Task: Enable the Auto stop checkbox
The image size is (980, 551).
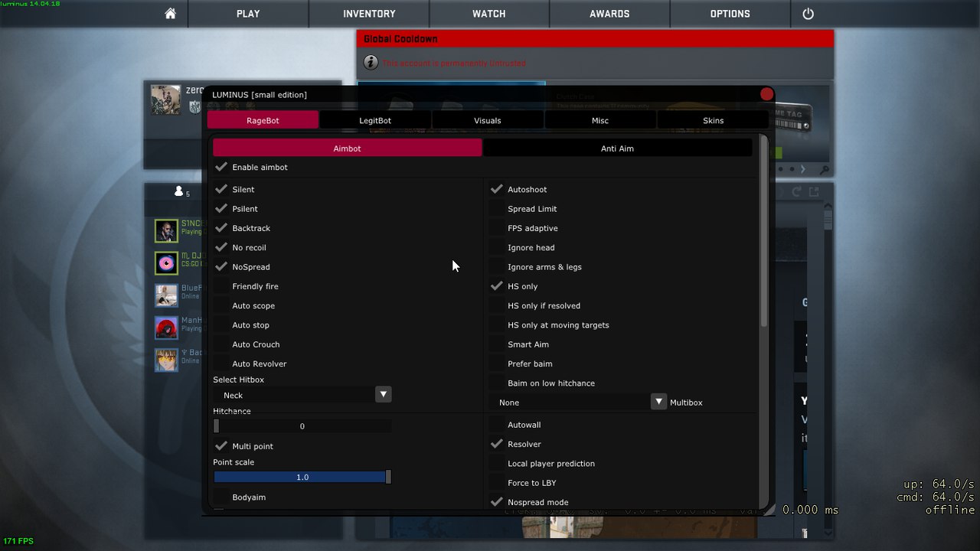Action: tap(221, 324)
